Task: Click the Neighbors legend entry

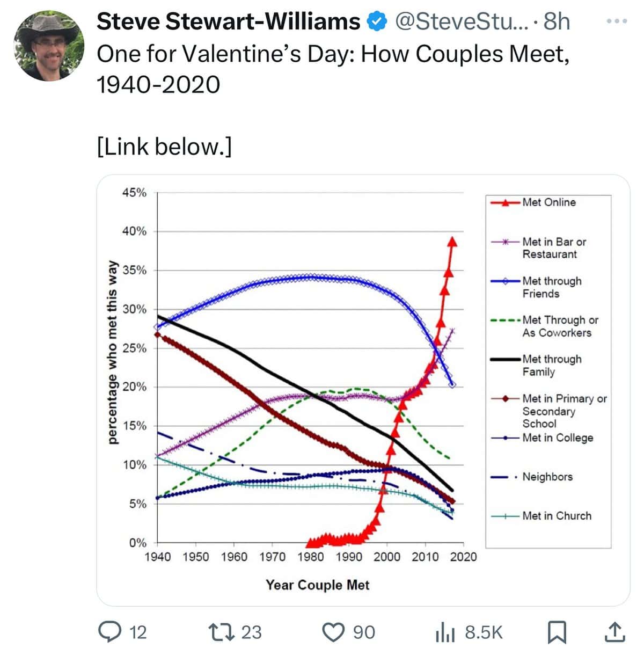Action: click(x=547, y=477)
